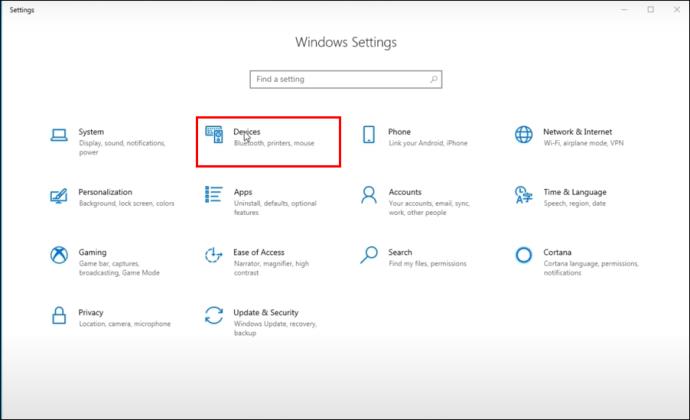The image size is (690, 420).
Task: Minimize the Settings window
Action: point(624,10)
